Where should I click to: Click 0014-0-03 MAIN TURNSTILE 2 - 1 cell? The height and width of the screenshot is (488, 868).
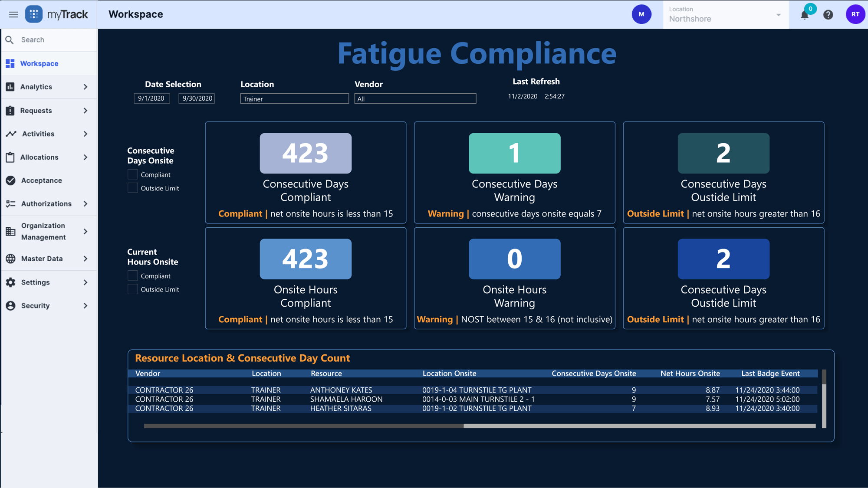pyautogui.click(x=478, y=399)
